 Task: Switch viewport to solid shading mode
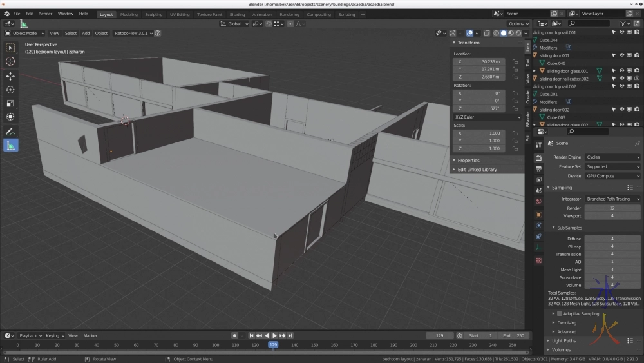point(504,33)
